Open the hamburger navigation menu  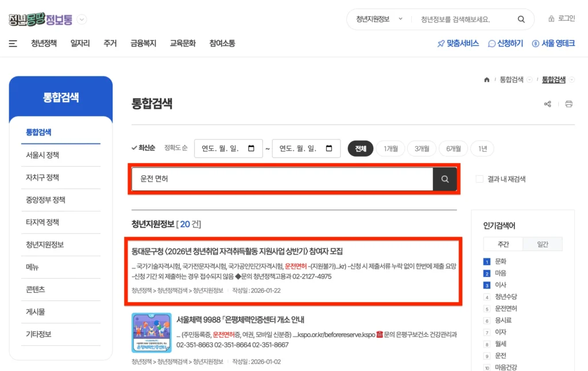click(13, 43)
